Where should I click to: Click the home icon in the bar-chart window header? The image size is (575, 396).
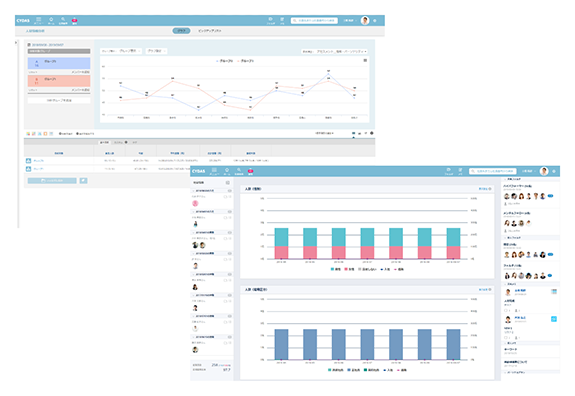coord(227,171)
